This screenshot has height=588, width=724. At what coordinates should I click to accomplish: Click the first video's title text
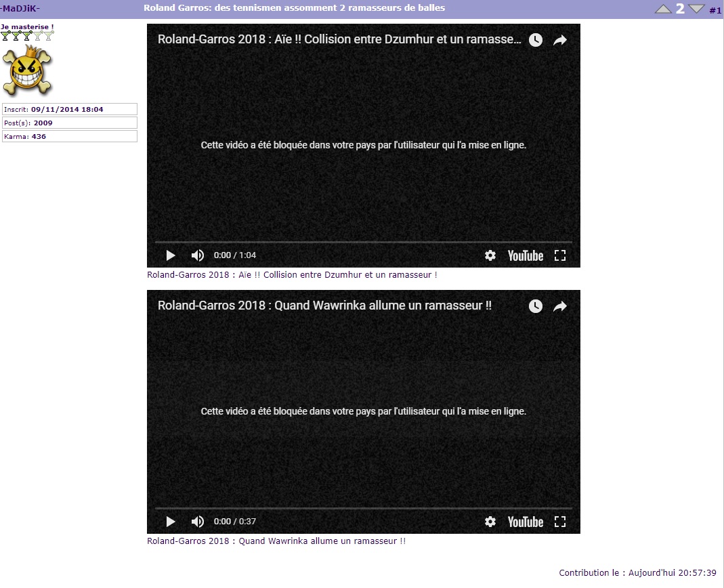point(339,39)
